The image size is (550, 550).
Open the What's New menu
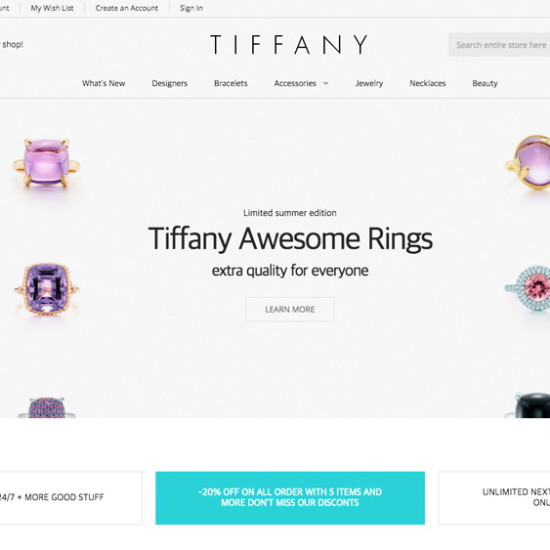coord(103,83)
